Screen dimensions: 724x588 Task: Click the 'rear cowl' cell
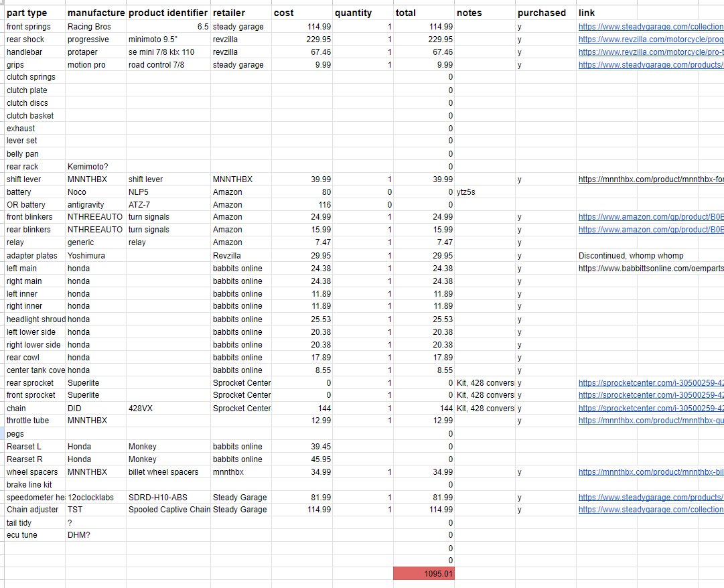[35, 358]
